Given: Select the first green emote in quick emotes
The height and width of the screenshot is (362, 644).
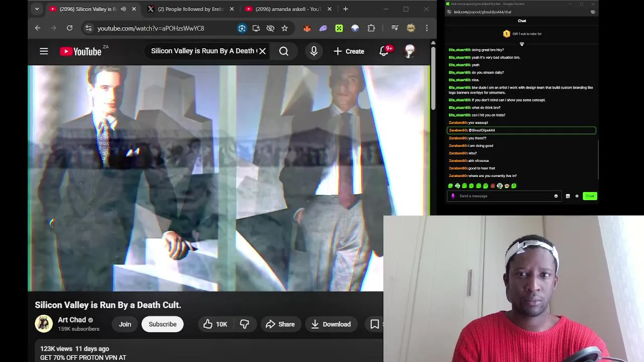Looking at the screenshot, I should [450, 186].
